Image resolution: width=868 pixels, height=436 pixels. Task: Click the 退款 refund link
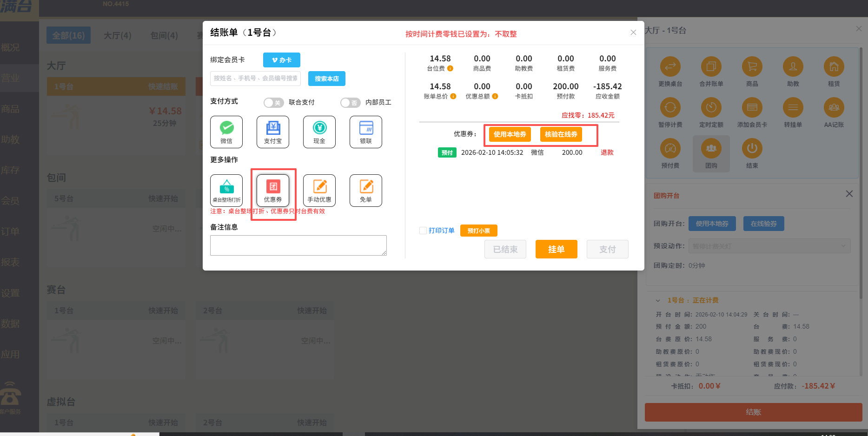pos(607,152)
